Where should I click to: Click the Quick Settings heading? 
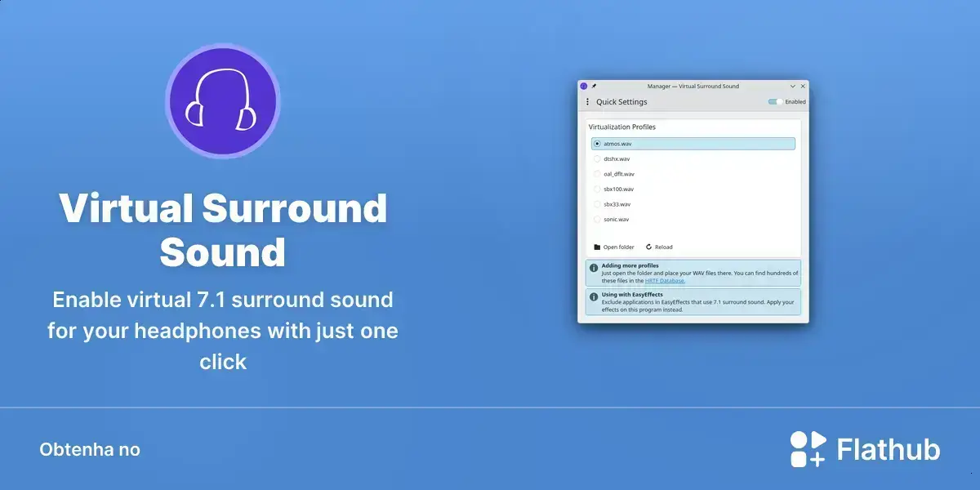(621, 102)
